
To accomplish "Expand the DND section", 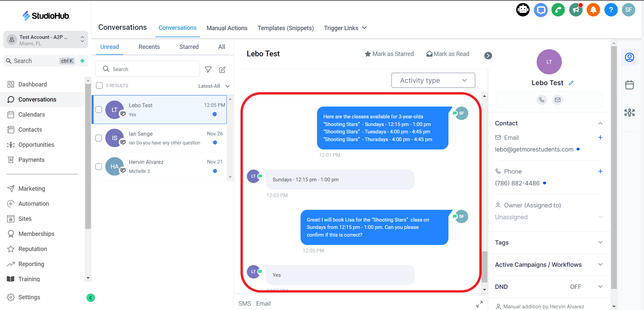I will click(x=600, y=287).
